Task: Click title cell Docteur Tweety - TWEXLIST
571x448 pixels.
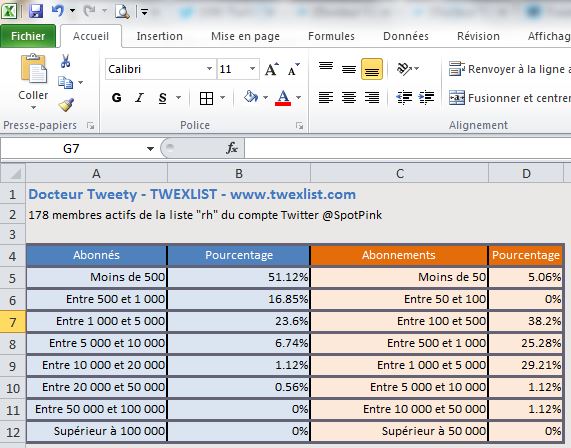Action: tap(192, 194)
